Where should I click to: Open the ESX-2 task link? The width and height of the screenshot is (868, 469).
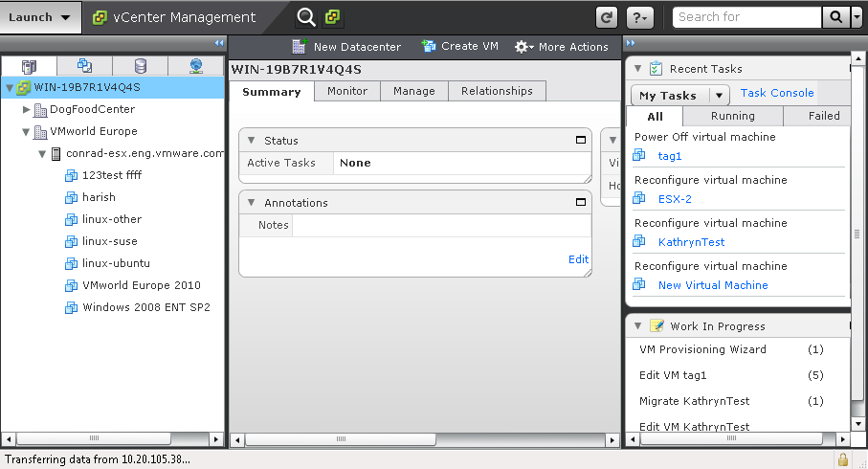(x=675, y=199)
